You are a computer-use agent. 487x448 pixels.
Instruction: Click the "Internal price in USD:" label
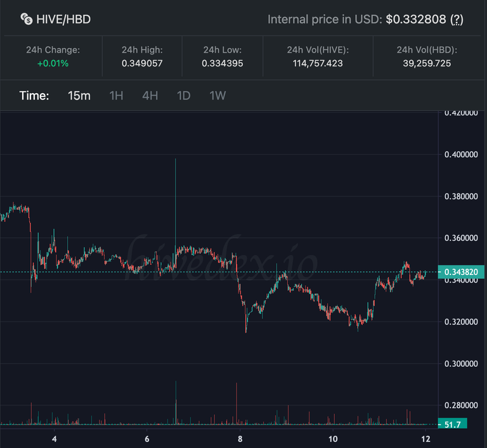325,20
